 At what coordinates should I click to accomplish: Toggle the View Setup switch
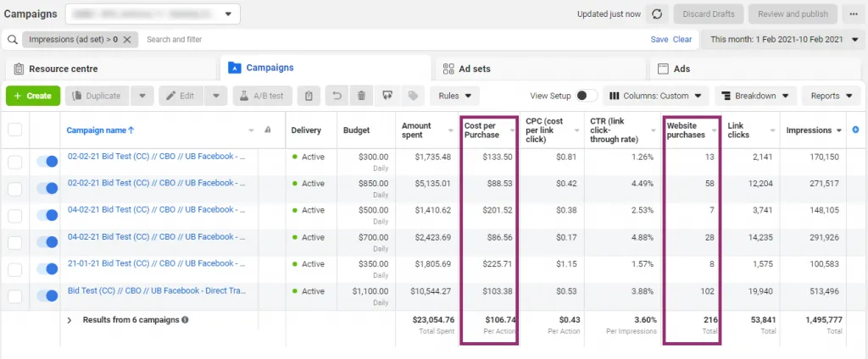(587, 96)
